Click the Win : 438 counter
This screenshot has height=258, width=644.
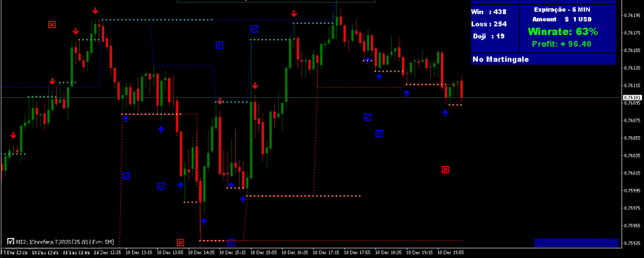click(489, 11)
